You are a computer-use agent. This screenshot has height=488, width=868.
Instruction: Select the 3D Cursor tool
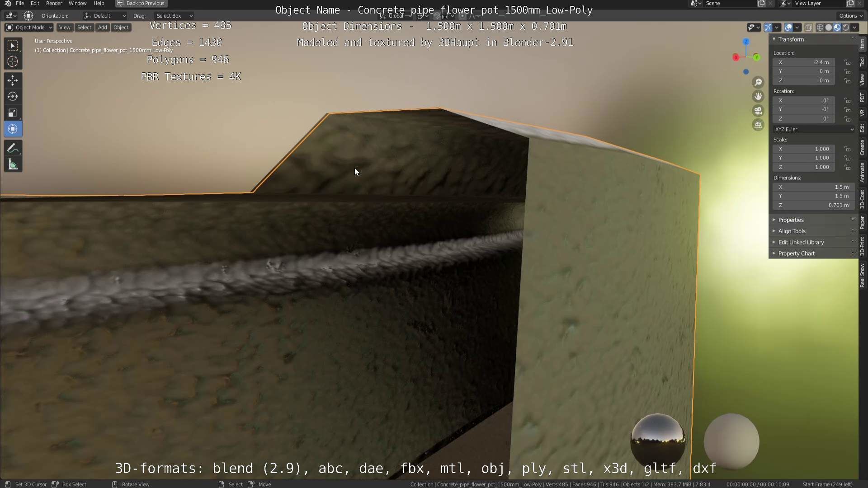tap(13, 61)
